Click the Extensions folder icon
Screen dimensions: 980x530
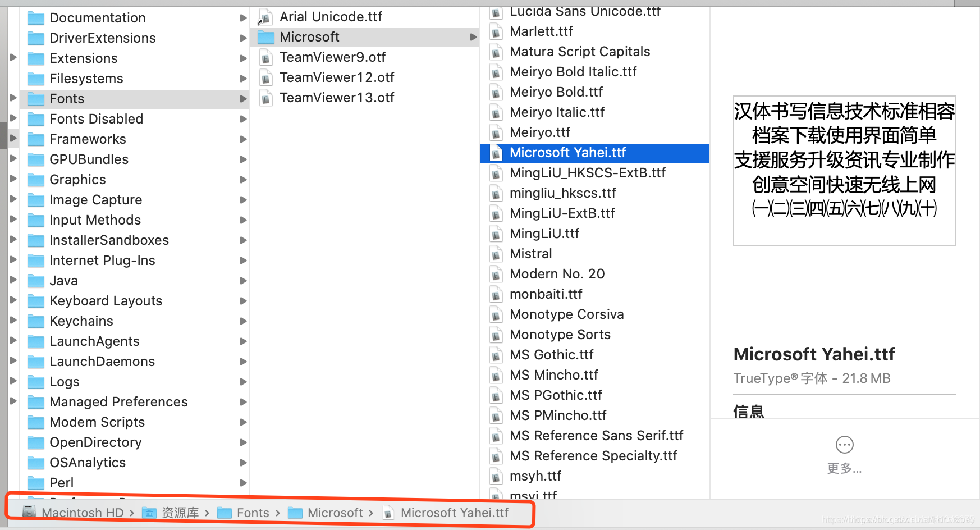coord(36,58)
